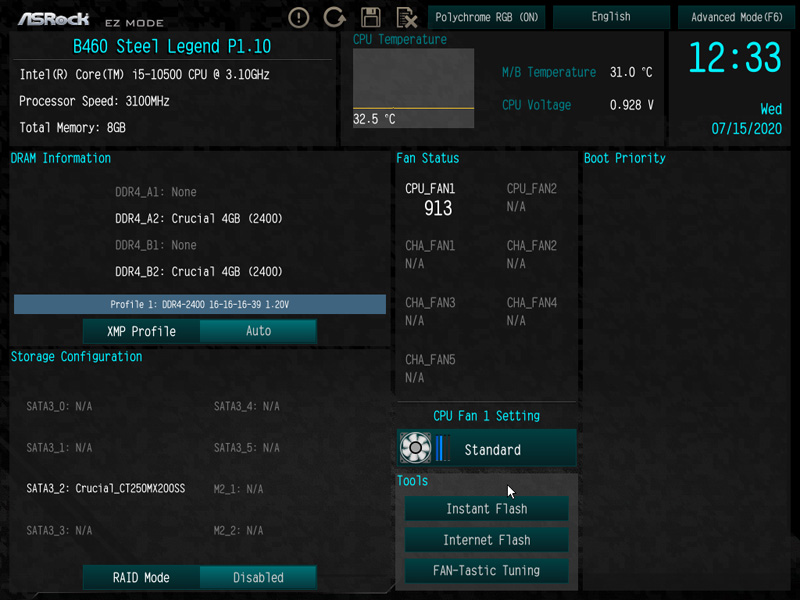800x600 pixels.
Task: Click the XMP Profile label button
Action: click(x=141, y=332)
